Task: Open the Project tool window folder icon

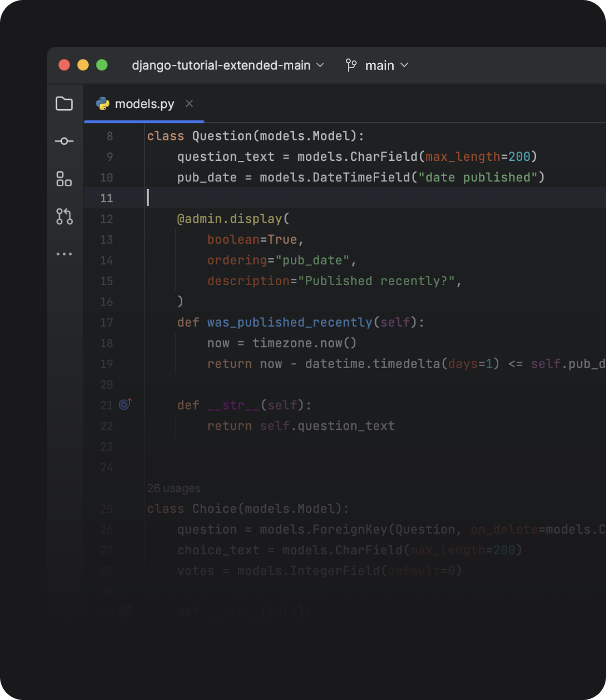Action: 64,104
